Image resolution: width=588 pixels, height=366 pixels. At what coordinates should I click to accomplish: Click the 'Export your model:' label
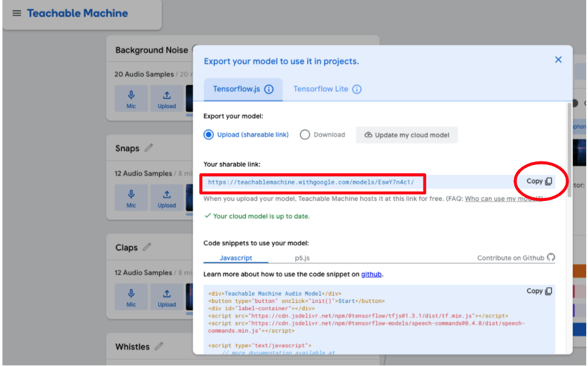(233, 117)
